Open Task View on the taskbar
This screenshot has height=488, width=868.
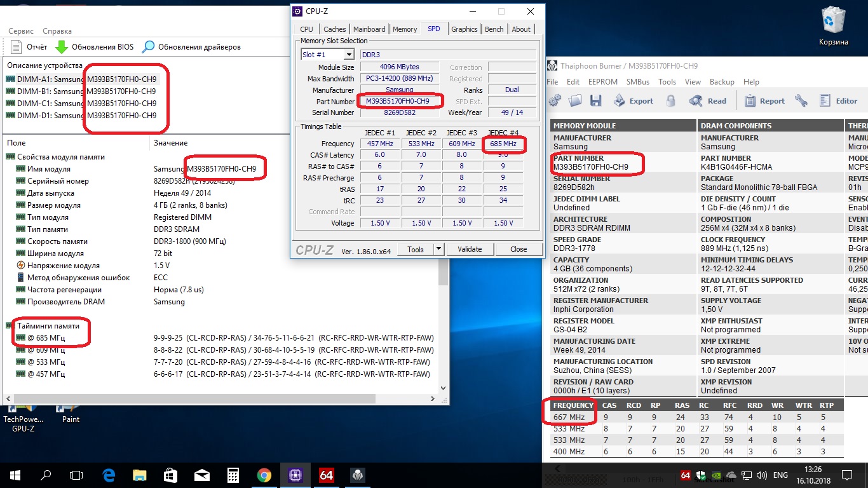click(76, 475)
